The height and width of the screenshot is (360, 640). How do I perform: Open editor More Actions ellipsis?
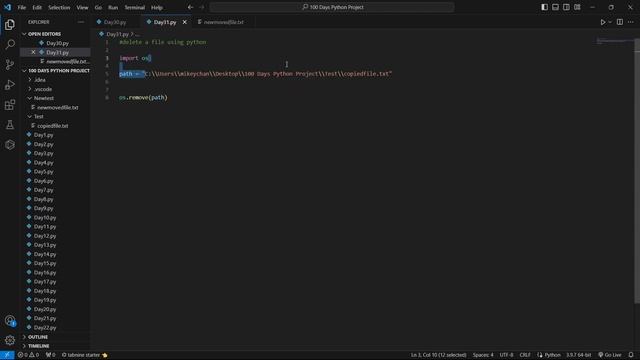pos(631,22)
